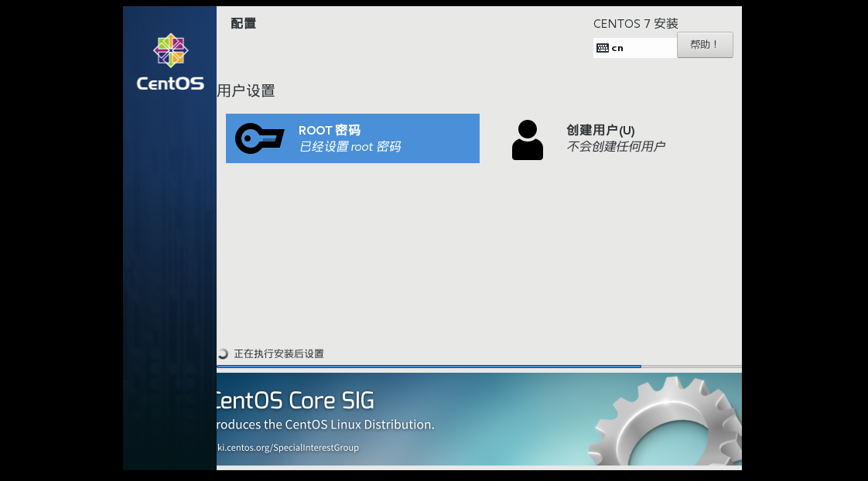868x481 pixels.
Task: Click 正在执行安装后设置 status message
Action: [x=279, y=353]
